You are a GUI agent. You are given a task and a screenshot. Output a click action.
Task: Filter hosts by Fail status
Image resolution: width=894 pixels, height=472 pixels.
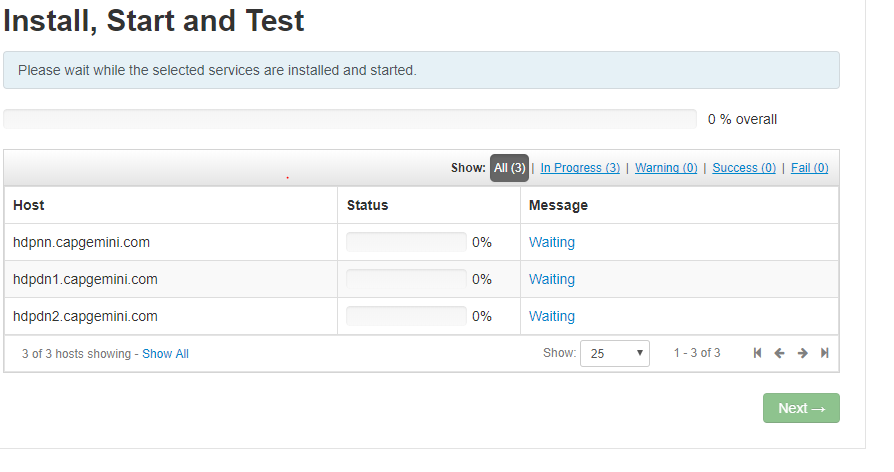[809, 168]
